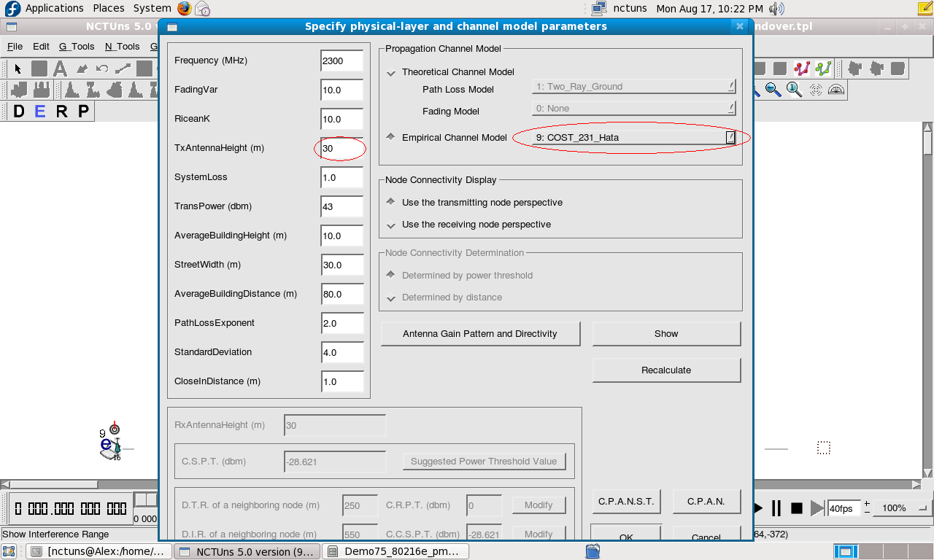Select the arrow pointer tool
Viewport: 934px width, 560px height.
click(18, 69)
